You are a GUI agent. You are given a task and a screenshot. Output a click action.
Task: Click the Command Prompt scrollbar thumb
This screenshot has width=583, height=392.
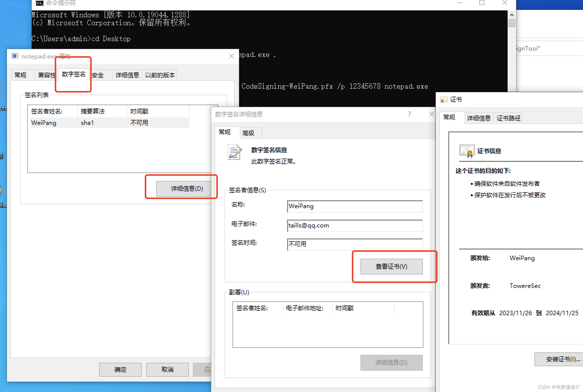pos(512,23)
